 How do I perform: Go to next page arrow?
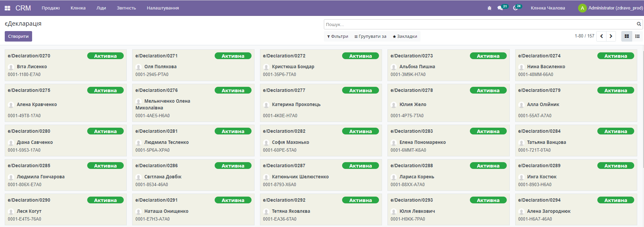611,36
